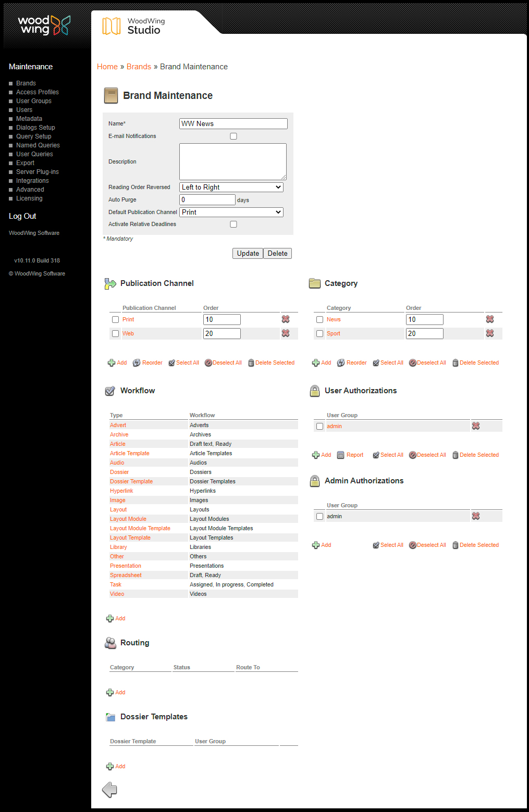Open the Hyperlink workflow type
This screenshot has width=529, height=812.
click(121, 491)
